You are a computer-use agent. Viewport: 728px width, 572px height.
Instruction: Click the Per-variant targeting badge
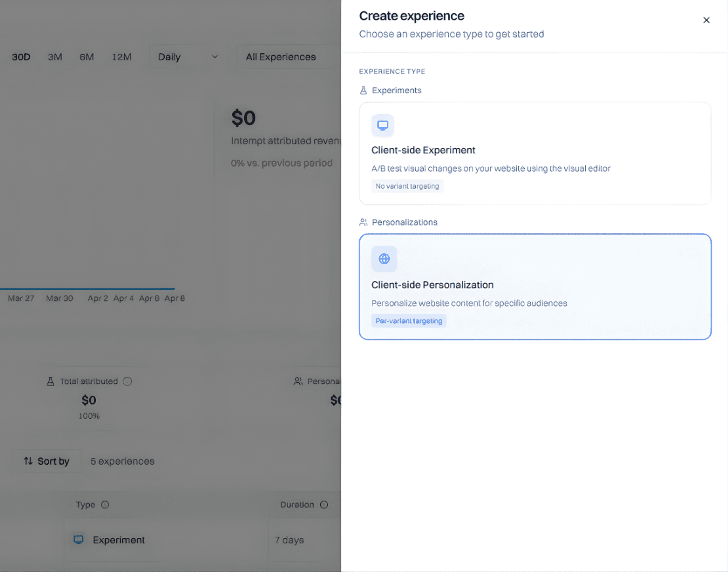coord(409,320)
